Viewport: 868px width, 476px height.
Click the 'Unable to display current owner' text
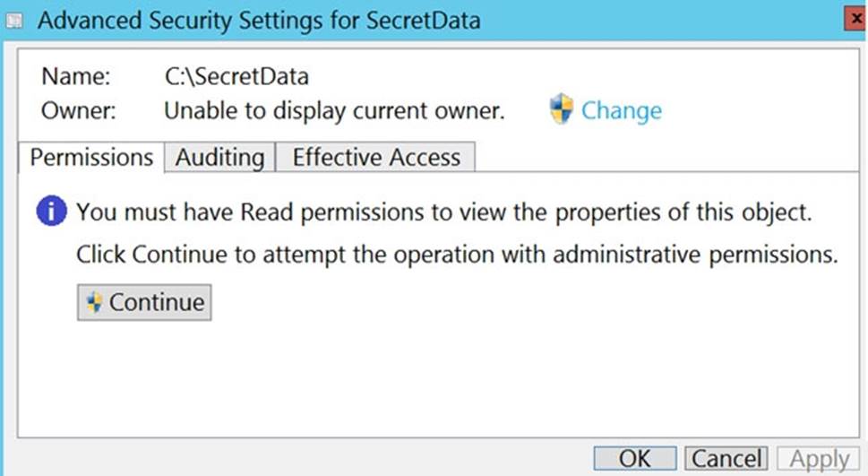pos(334,111)
